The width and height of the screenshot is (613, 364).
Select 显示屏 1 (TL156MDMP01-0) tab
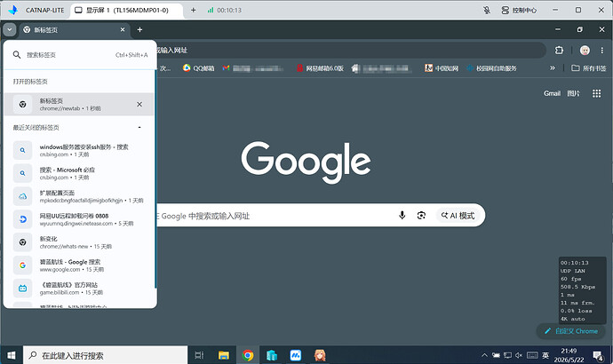click(x=126, y=10)
